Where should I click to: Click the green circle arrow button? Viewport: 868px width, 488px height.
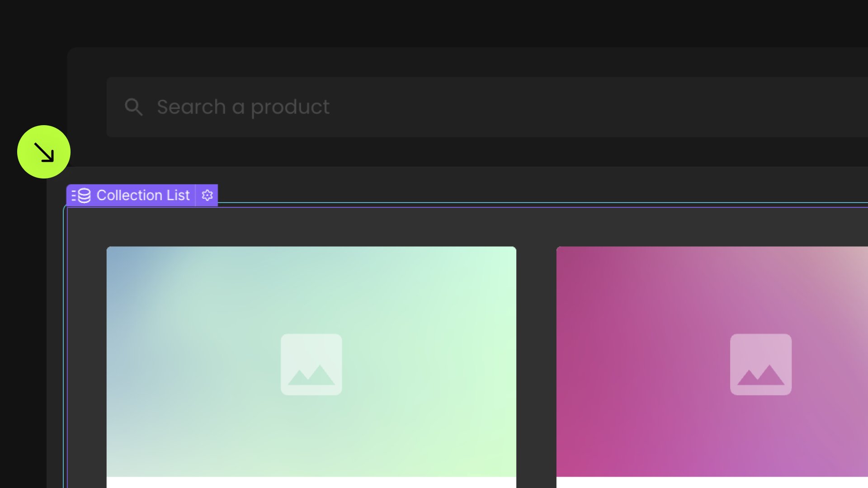(44, 152)
